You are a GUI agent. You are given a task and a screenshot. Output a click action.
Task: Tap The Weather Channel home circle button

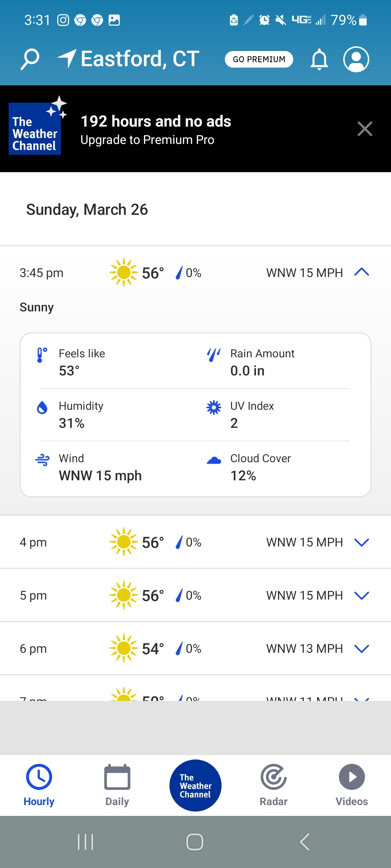tap(195, 785)
